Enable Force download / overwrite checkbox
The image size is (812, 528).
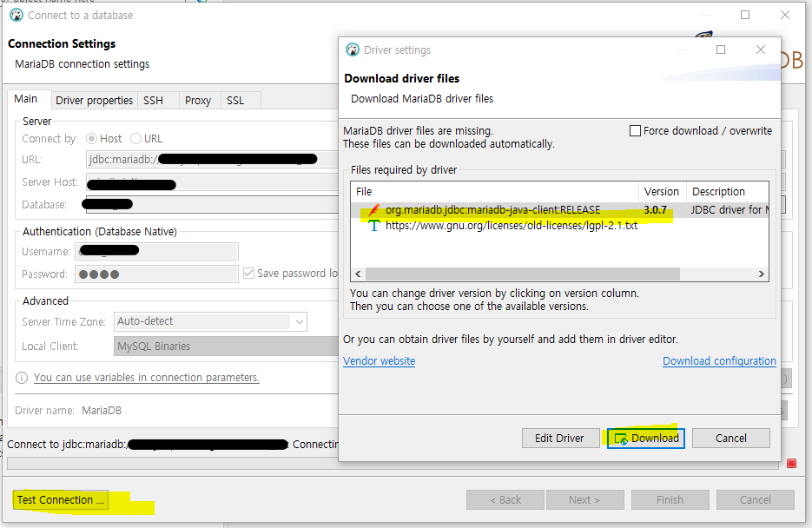tap(635, 130)
